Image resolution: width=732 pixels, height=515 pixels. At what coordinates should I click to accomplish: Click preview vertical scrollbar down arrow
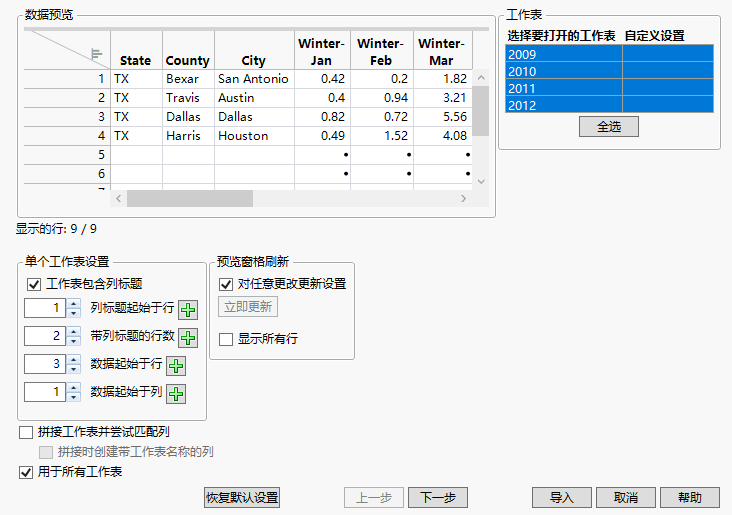[481, 182]
